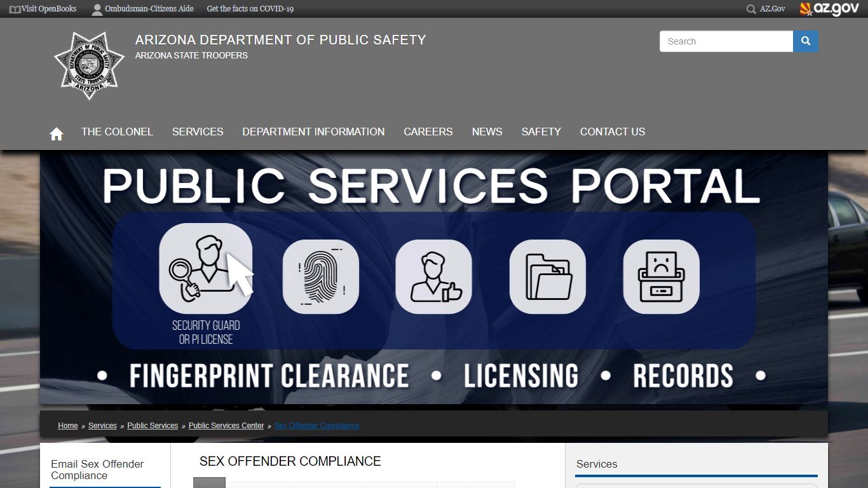868x488 pixels.
Task: Open the Careers menu
Action: click(x=428, y=132)
